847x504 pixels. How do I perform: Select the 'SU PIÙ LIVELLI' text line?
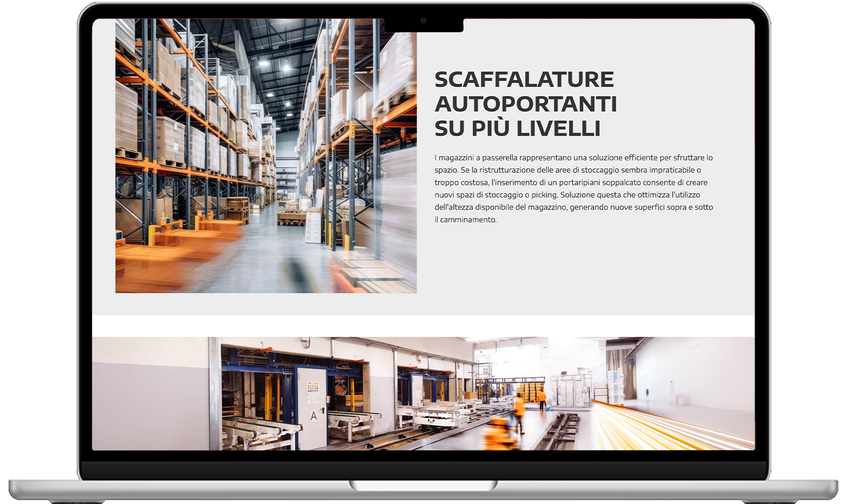pos(517,129)
